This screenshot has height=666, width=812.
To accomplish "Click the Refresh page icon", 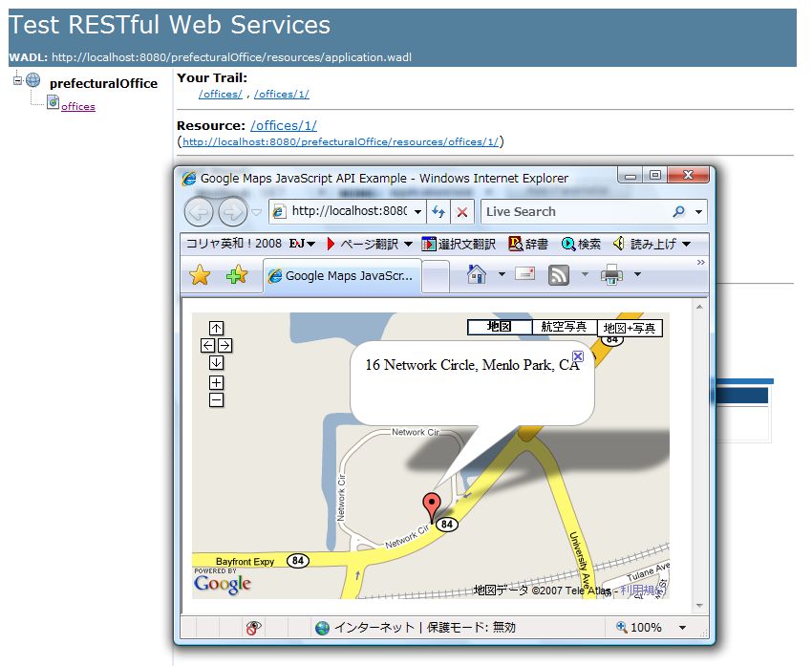I will (x=438, y=212).
